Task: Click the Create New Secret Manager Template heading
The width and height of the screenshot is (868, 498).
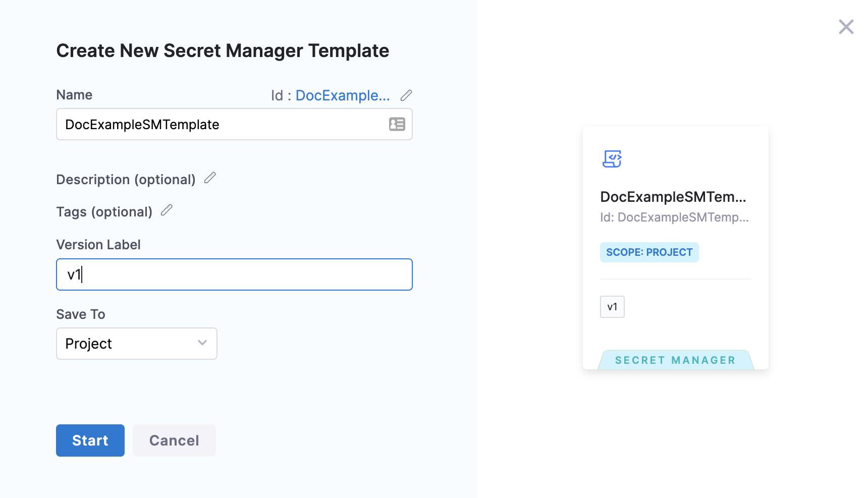Action: click(x=223, y=51)
